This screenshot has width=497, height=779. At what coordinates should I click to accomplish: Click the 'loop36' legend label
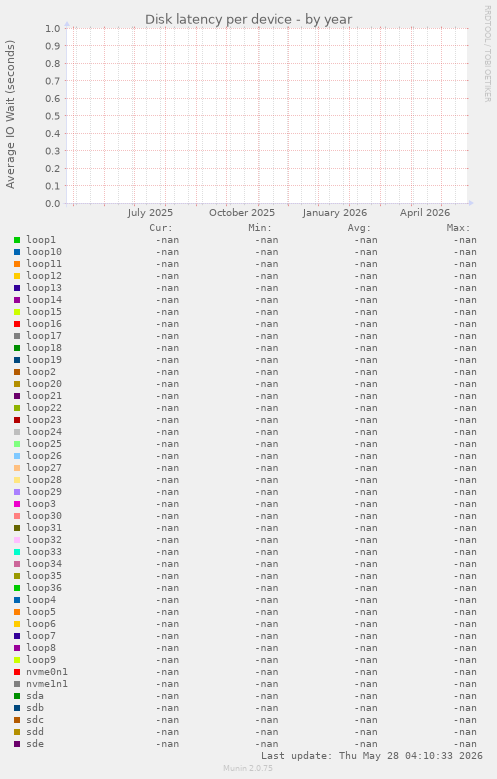point(44,588)
